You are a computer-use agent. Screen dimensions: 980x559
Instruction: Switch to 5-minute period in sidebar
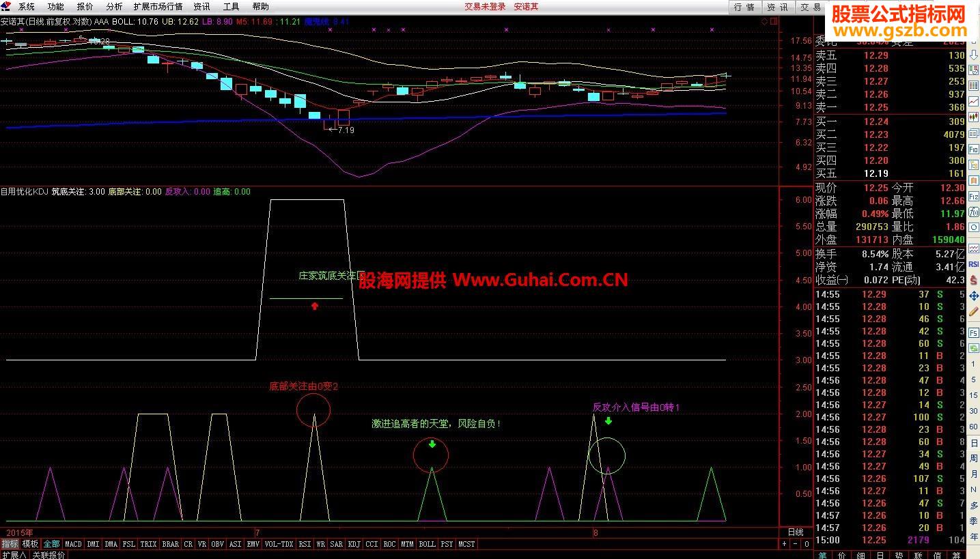[x=974, y=379]
